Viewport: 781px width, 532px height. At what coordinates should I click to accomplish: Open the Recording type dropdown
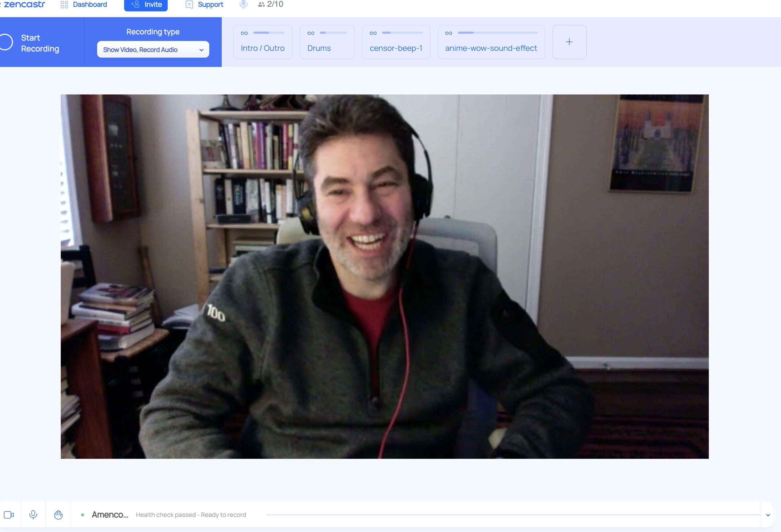[153, 49]
